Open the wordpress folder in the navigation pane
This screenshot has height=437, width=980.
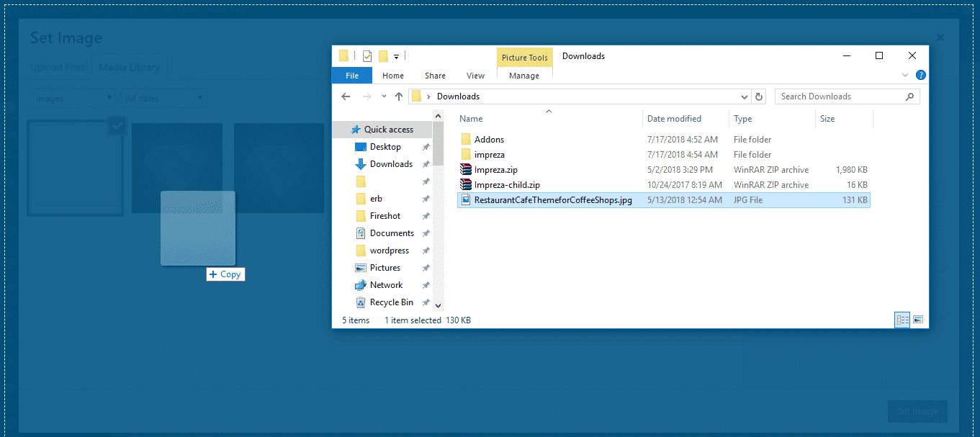pos(389,251)
